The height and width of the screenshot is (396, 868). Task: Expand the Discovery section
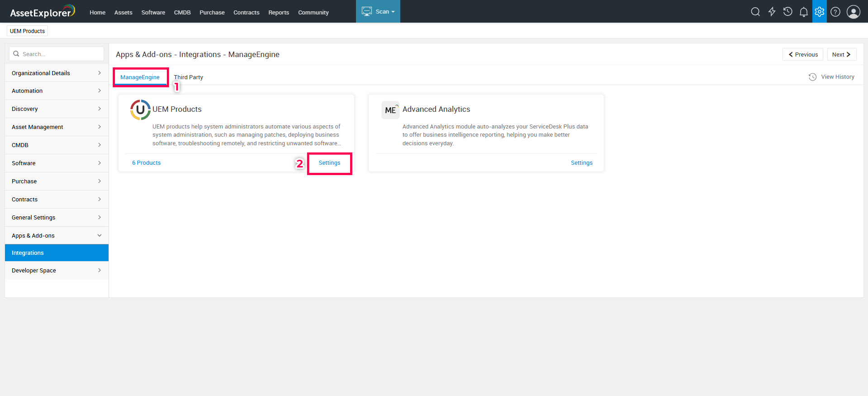(57, 109)
